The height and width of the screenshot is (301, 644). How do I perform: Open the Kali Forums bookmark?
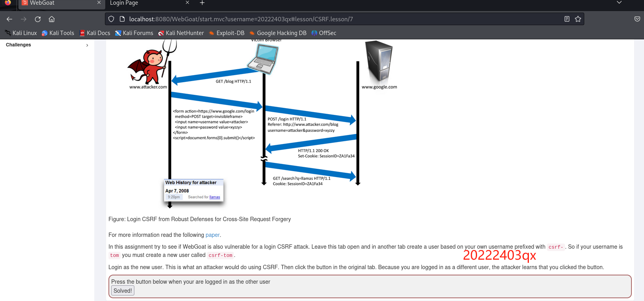click(134, 33)
